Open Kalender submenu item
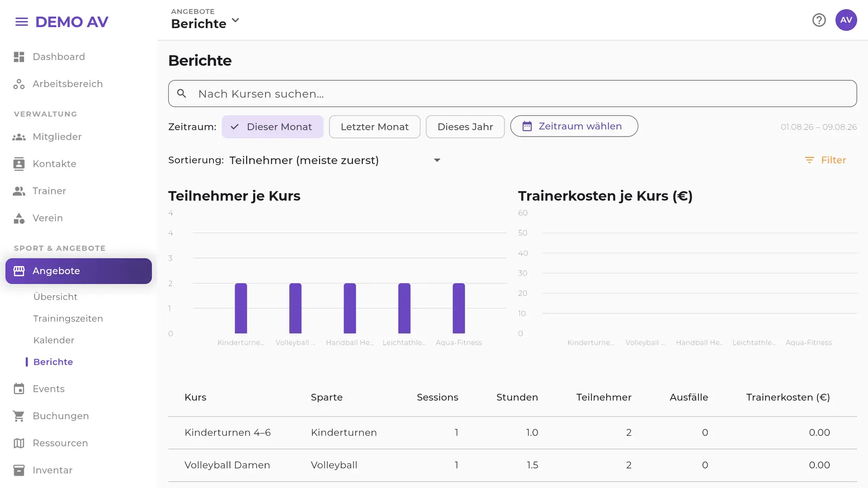Viewport: 868px width, 488px height. coord(54,340)
